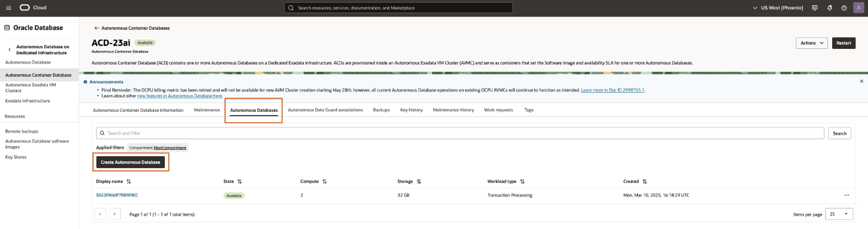The height and width of the screenshot is (229, 868).
Task: Sort table by Workload type
Action: [x=522, y=182]
